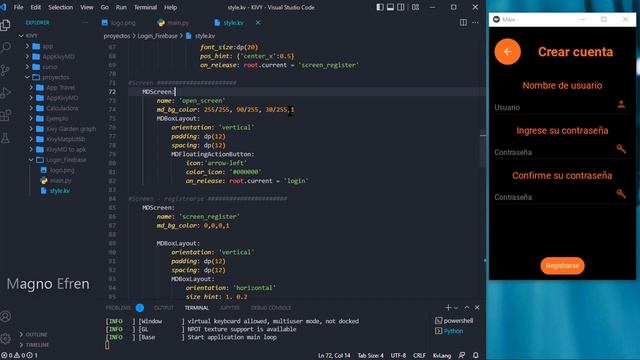
Task: Open the Explorer view in activity bar
Action: 5,25
